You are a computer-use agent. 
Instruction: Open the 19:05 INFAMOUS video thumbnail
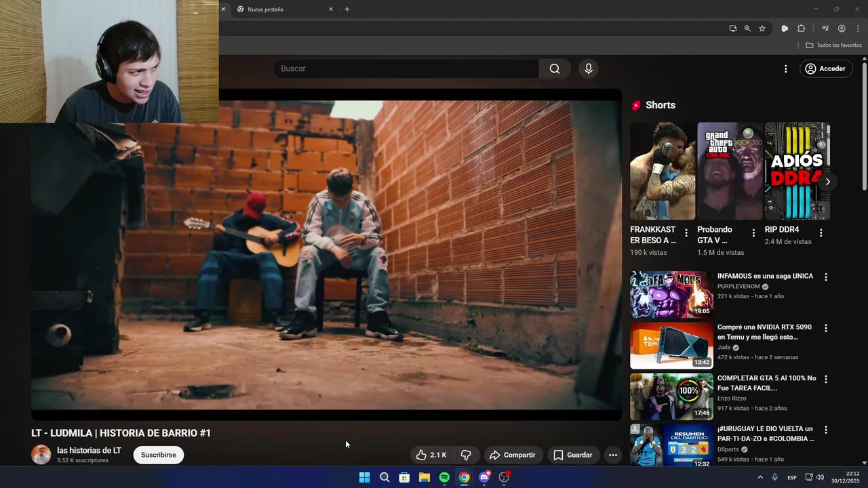pos(671,295)
